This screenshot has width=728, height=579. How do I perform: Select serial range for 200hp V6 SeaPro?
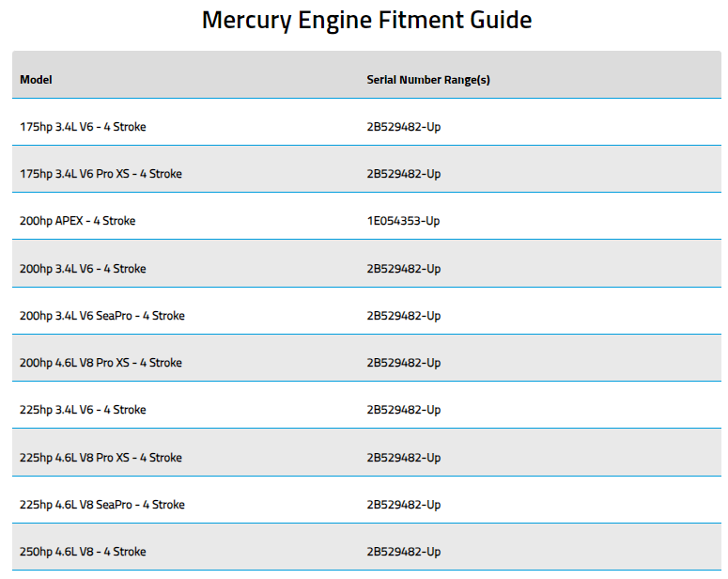click(x=404, y=316)
